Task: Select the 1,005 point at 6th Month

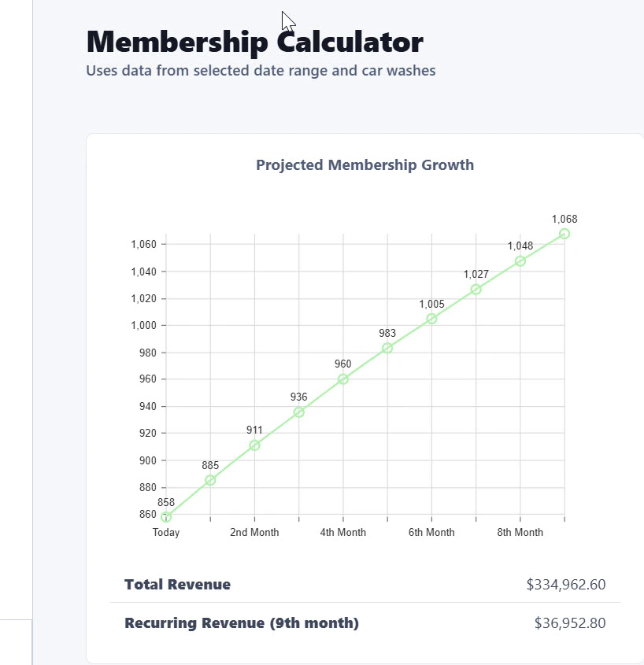Action: [x=431, y=319]
